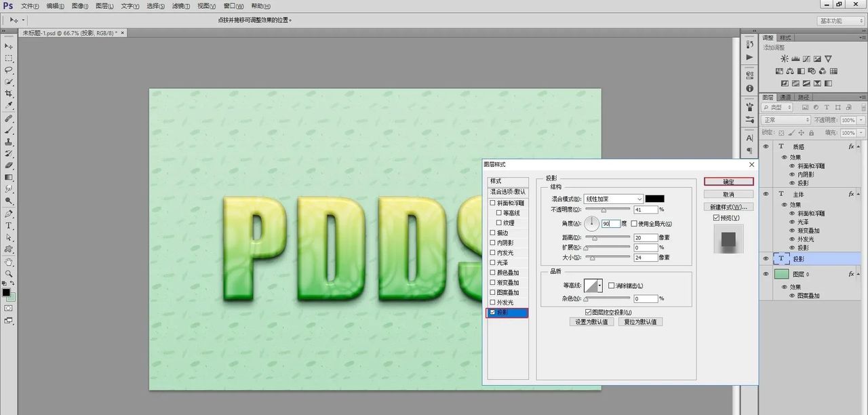Click the 确定 button
The image size is (868, 415).
click(x=728, y=182)
